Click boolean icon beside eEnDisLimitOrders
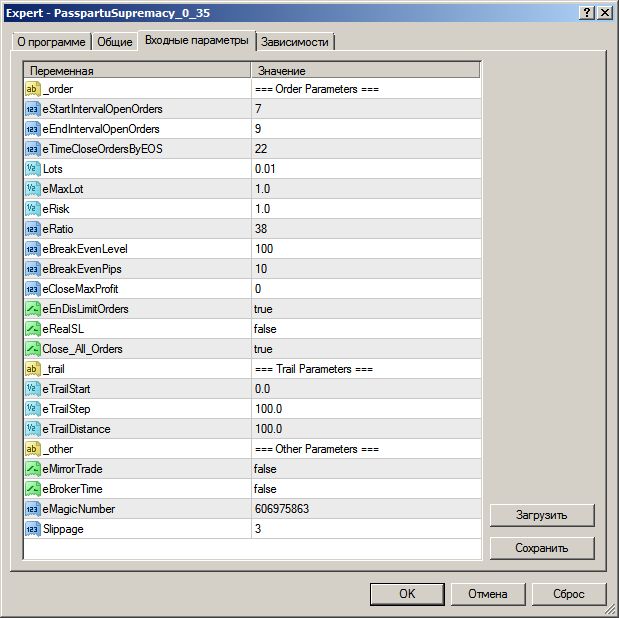Viewport: 619px width, 618px height. coord(33,309)
